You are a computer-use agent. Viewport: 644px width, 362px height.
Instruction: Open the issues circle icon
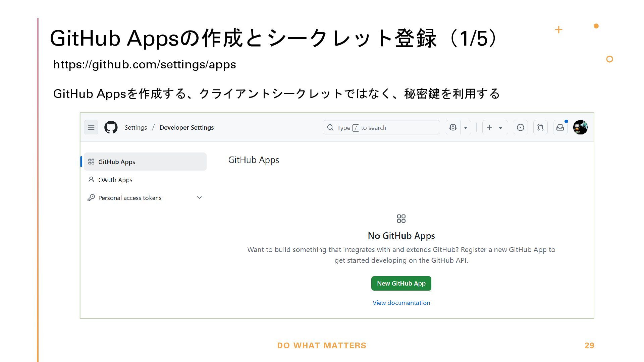click(520, 127)
